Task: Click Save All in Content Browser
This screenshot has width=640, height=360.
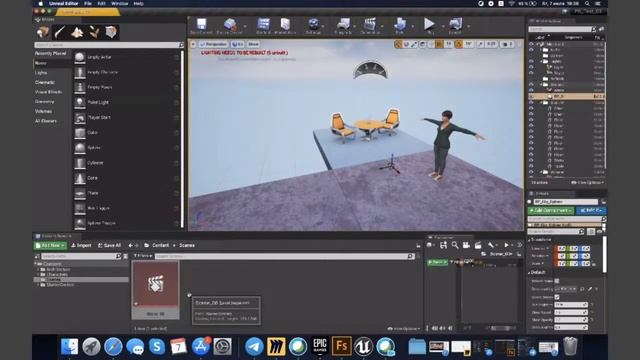Action: click(x=109, y=245)
